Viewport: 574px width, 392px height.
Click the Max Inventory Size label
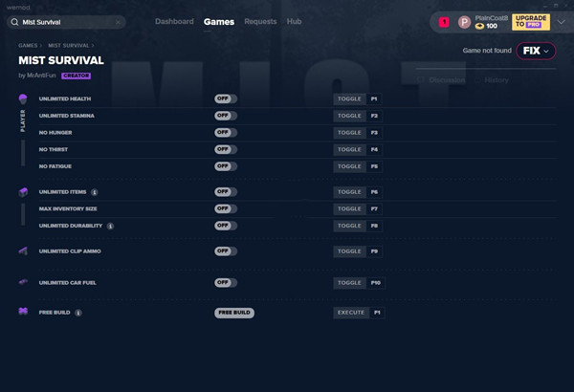click(x=68, y=208)
